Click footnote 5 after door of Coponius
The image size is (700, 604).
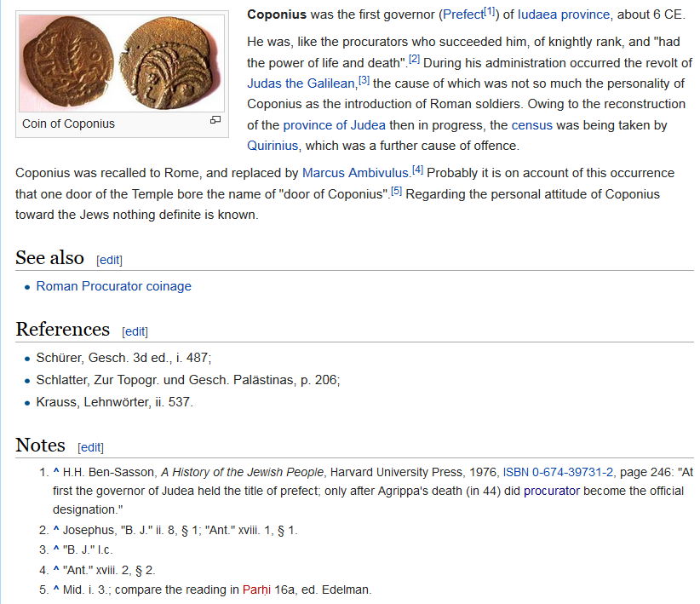396,191
